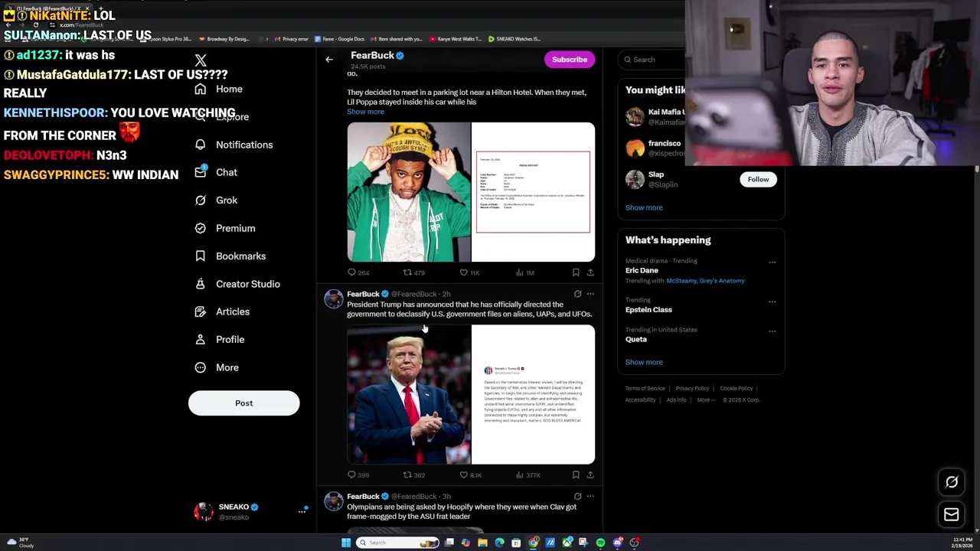Click views icon showing 377K

click(520, 475)
